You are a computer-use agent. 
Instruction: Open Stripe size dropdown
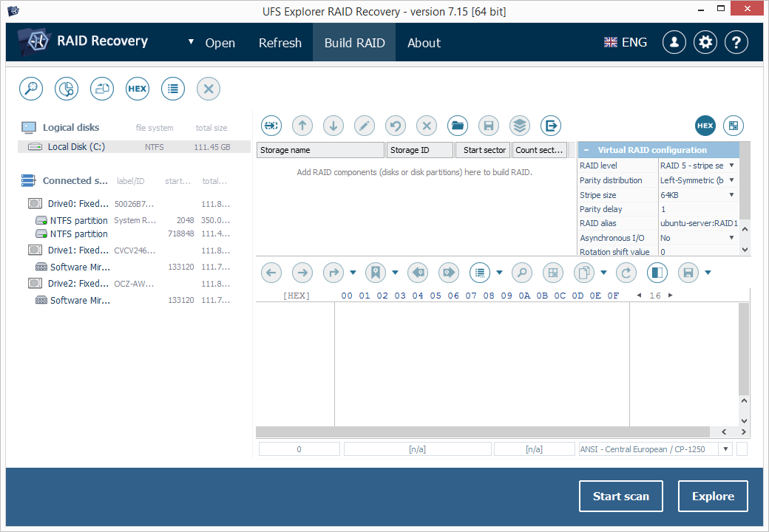[731, 195]
